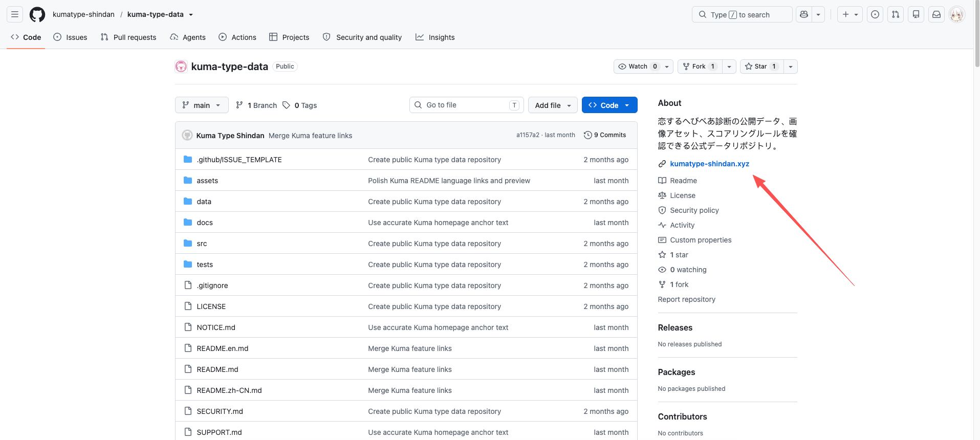Open the src folder icon
This screenshot has width=980, height=440.
point(188,243)
